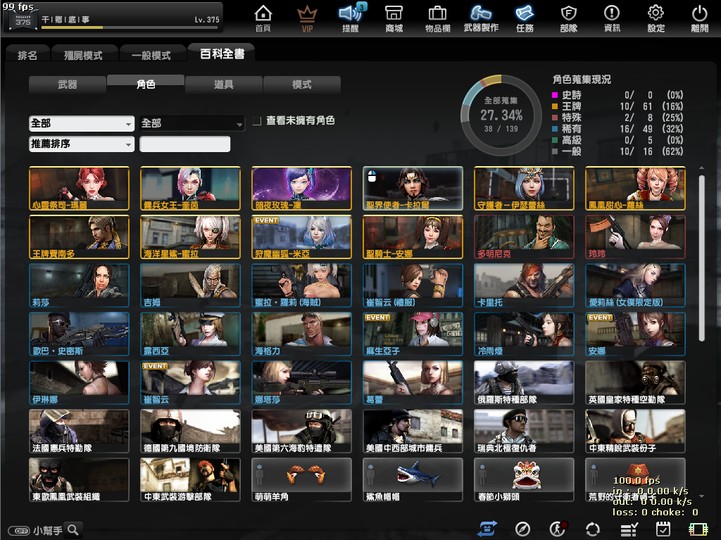Click the character list vertical scrollbar
721x540 pixels.
[701, 258]
